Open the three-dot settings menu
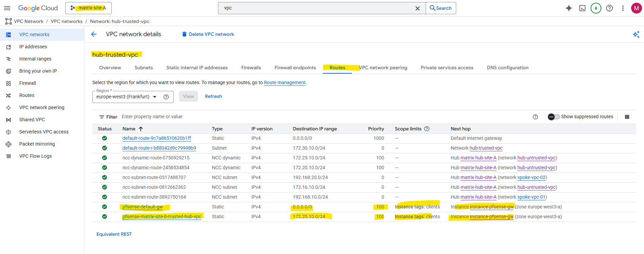The width and height of the screenshot is (644, 254). tap(623, 8)
